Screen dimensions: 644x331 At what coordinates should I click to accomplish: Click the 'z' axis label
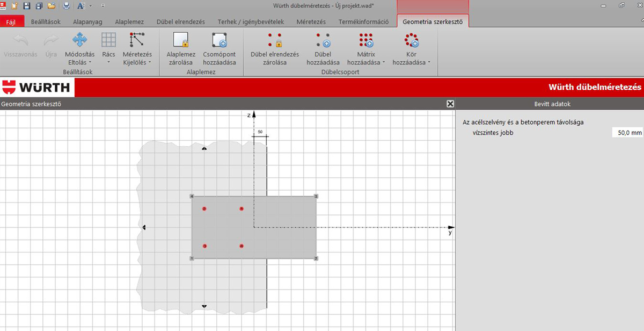pos(248,115)
